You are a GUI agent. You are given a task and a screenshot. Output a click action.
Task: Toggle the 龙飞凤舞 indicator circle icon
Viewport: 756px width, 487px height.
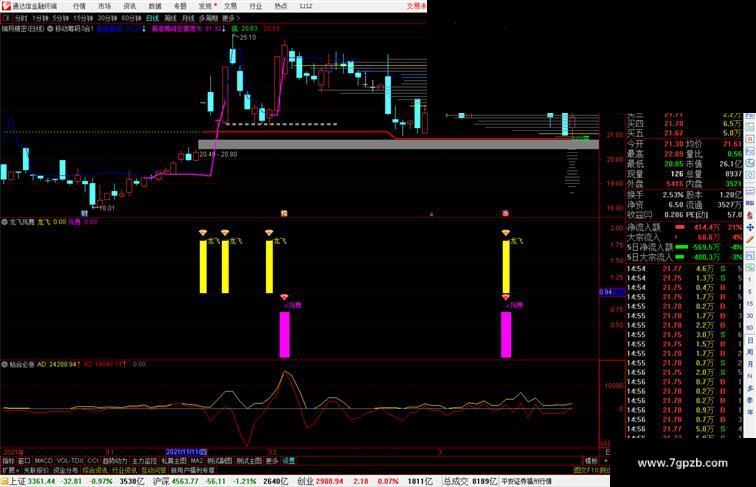[5, 222]
